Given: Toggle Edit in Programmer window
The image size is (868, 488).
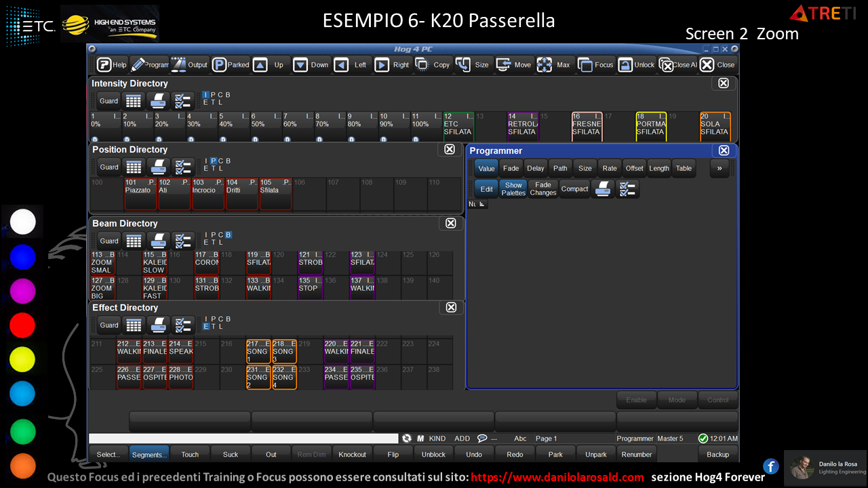Looking at the screenshot, I should (486, 189).
